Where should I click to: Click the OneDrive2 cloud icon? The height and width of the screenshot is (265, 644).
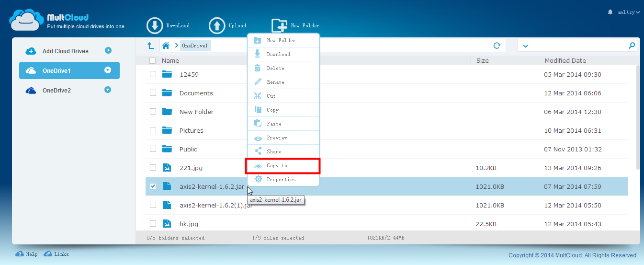pos(31,90)
